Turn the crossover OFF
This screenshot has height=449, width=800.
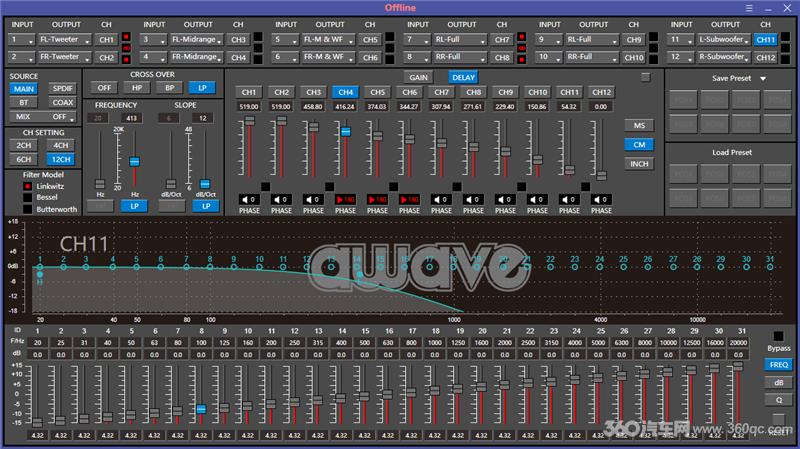pyautogui.click(x=104, y=88)
